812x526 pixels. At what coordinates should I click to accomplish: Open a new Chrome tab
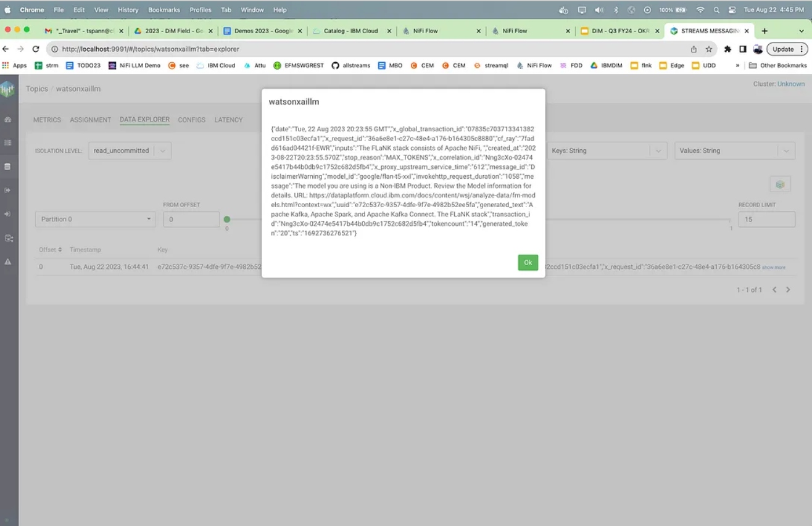coord(764,31)
